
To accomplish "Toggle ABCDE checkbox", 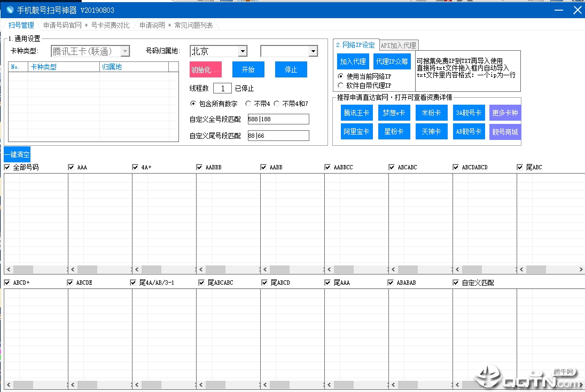I will [x=70, y=283].
